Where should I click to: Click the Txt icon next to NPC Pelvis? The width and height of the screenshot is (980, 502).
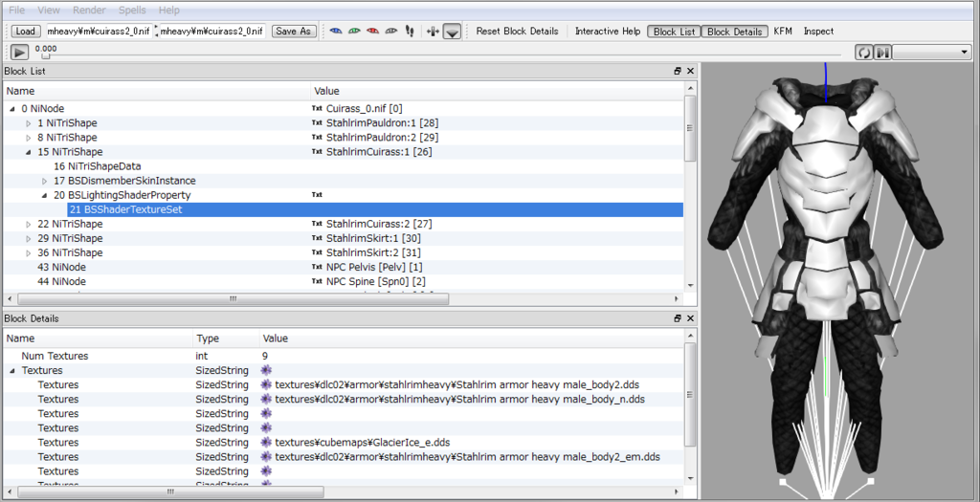317,267
